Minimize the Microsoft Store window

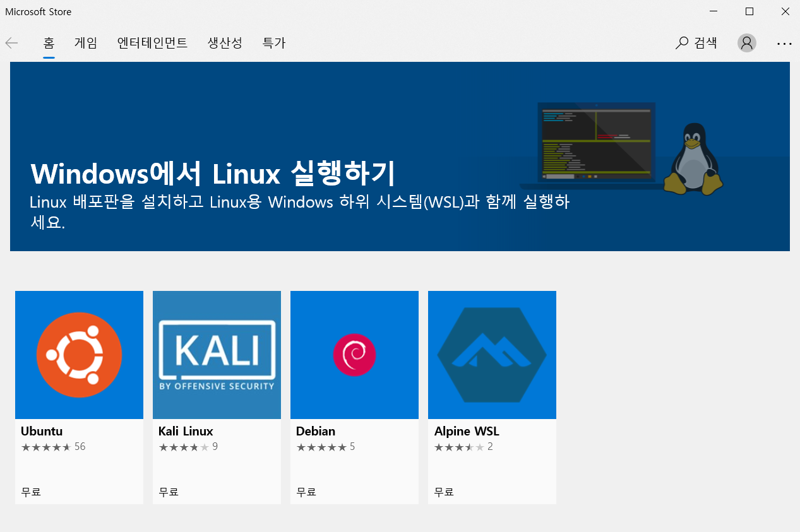coord(713,11)
